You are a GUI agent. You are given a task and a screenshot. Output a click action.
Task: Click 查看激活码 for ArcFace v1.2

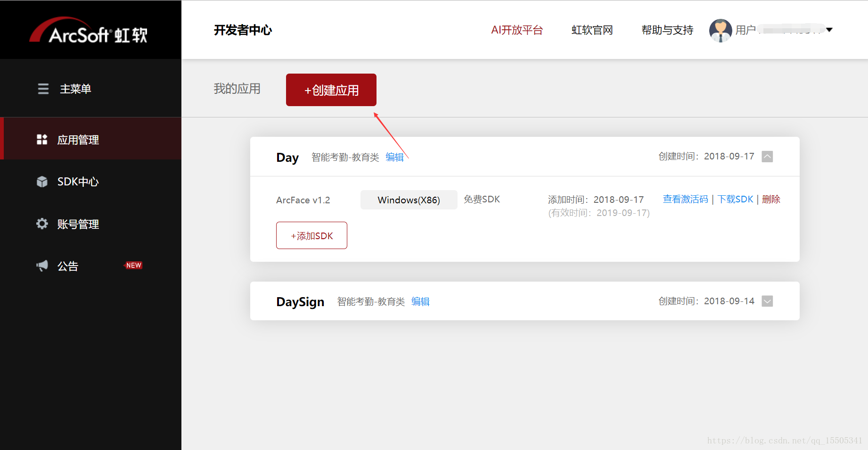[x=685, y=199]
